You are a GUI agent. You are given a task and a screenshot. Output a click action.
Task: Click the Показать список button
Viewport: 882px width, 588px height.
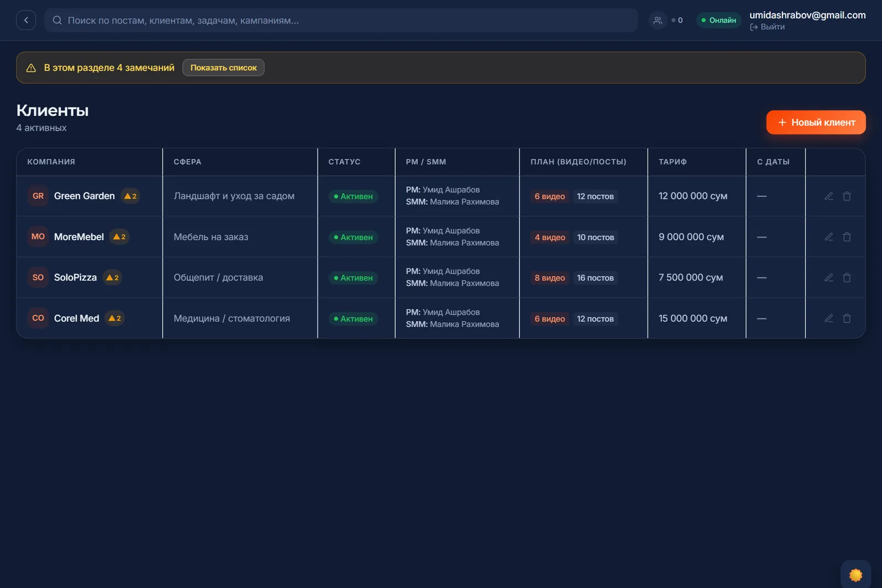click(223, 68)
